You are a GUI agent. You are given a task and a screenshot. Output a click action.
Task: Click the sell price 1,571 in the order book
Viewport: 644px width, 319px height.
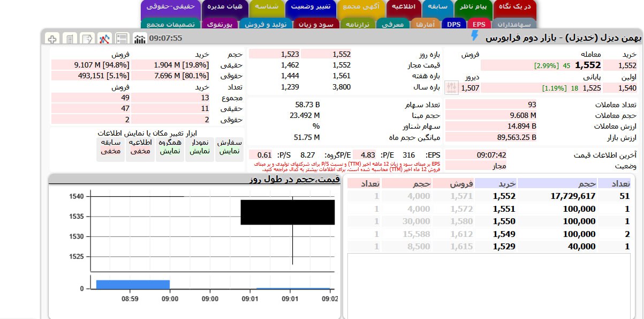(x=461, y=196)
